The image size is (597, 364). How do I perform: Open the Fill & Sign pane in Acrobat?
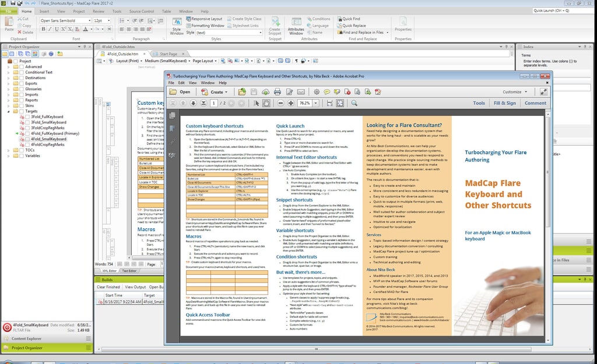point(504,103)
